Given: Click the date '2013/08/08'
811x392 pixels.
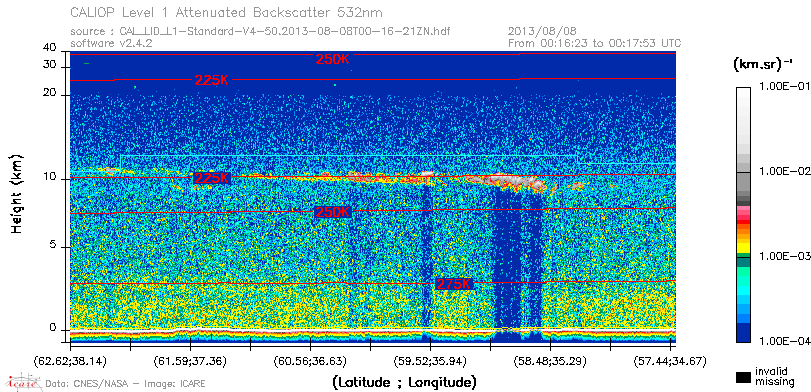Looking at the screenshot, I should pos(543,32).
